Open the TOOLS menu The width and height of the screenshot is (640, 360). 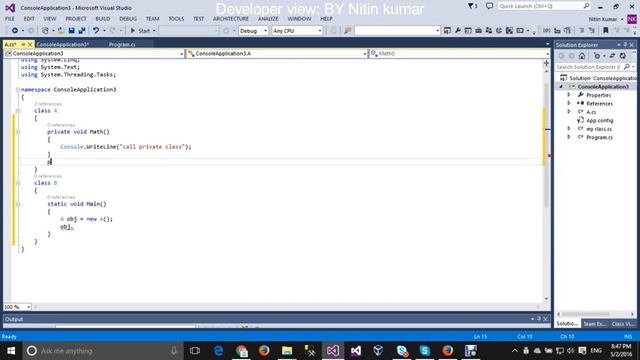click(176, 19)
